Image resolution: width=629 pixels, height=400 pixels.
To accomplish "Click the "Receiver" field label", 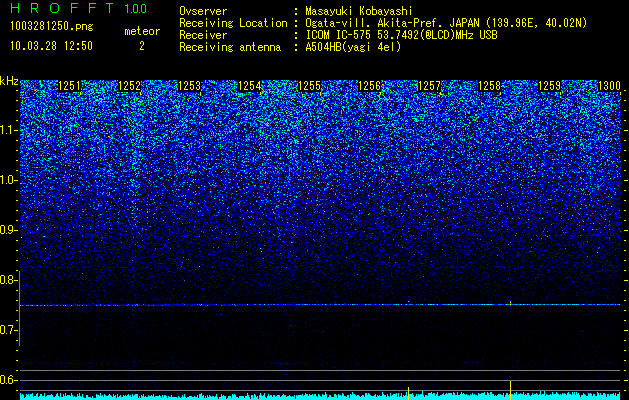I will (203, 35).
